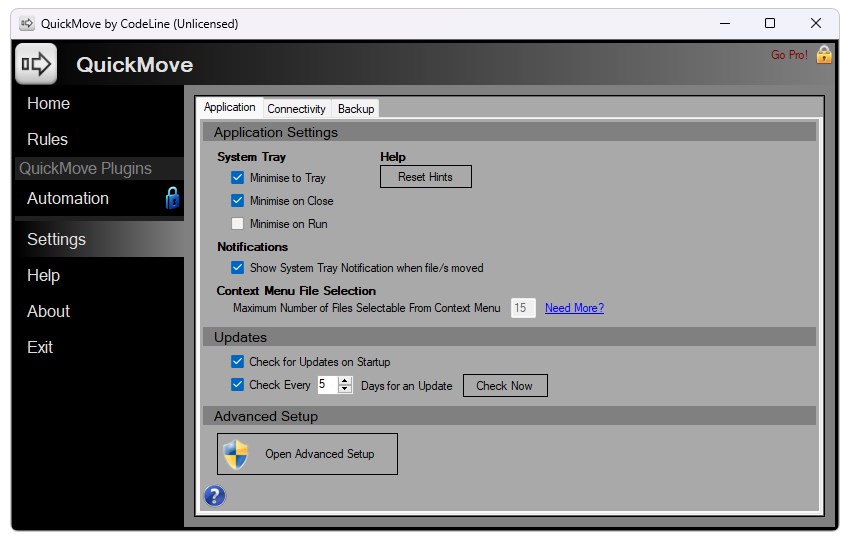
Task: Click the maximum files field showing 15
Action: (523, 308)
